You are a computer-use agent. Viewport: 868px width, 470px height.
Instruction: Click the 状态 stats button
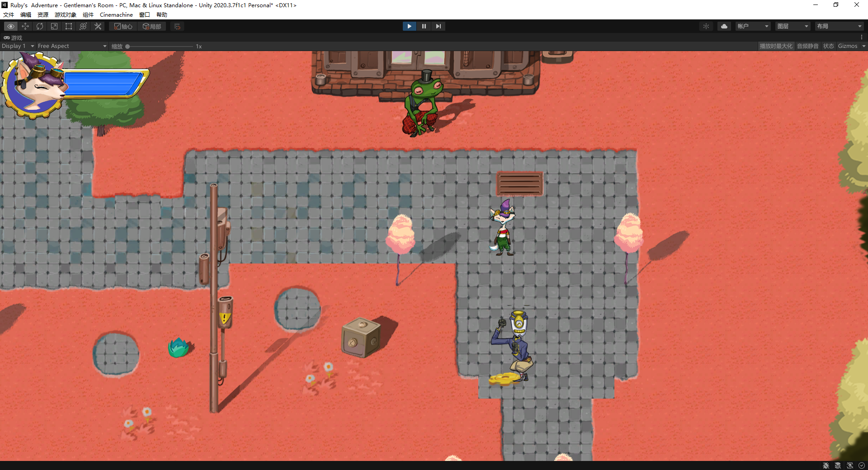click(829, 46)
